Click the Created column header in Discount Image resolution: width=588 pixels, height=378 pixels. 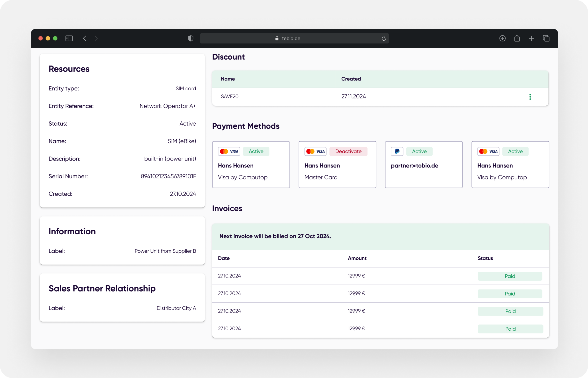[x=351, y=79]
